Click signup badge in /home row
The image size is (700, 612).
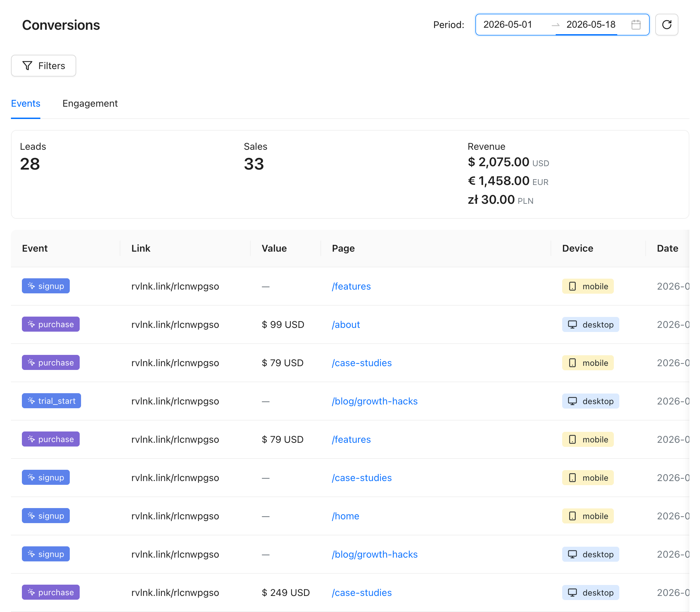coord(46,516)
